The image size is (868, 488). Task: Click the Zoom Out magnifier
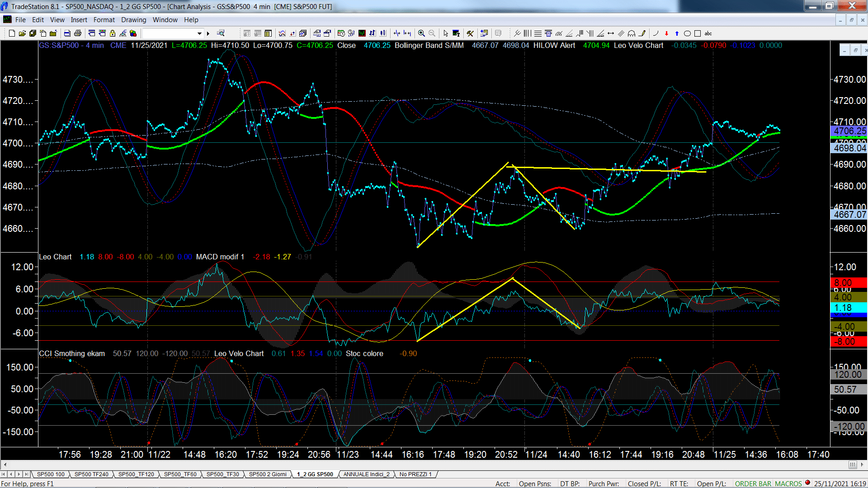432,33
